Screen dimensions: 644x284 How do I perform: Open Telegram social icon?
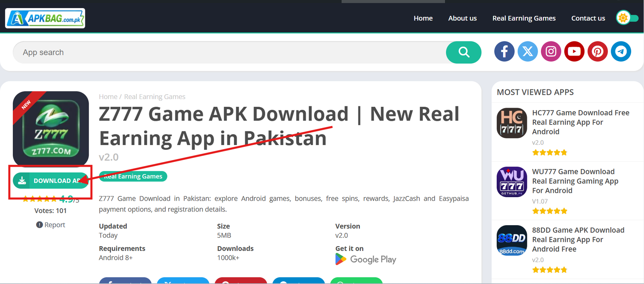621,52
